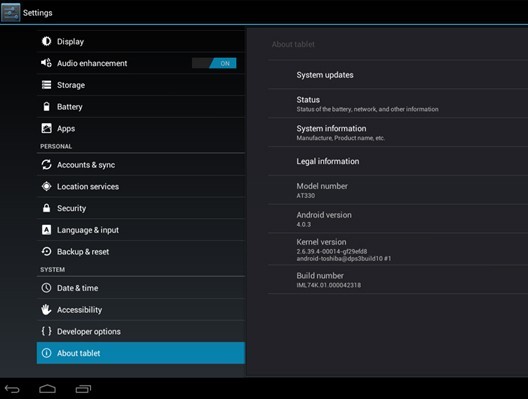
Task: Tap the Apps picture icon
Action: (x=46, y=128)
